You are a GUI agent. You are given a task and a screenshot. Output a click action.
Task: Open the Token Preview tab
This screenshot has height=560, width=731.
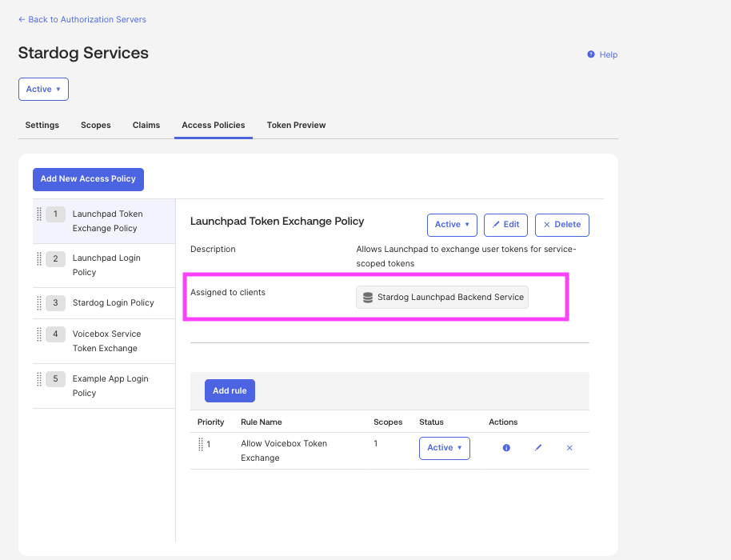pyautogui.click(x=296, y=125)
